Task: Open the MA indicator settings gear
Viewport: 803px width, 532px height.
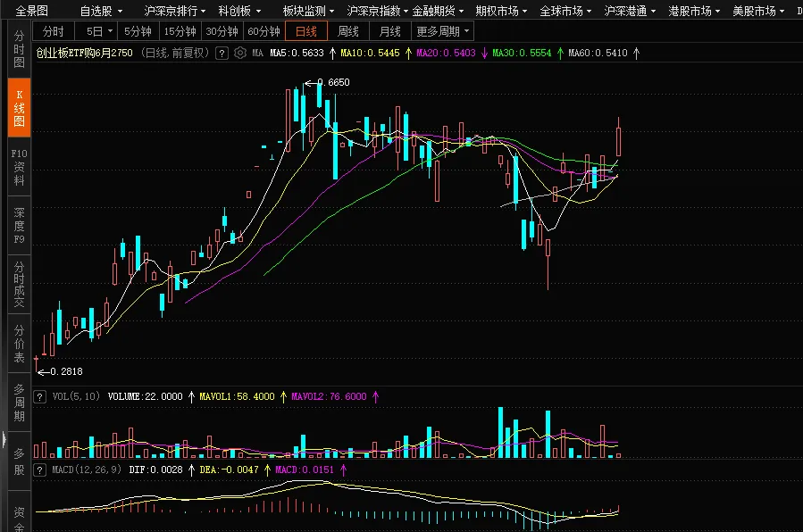Action: (239, 53)
